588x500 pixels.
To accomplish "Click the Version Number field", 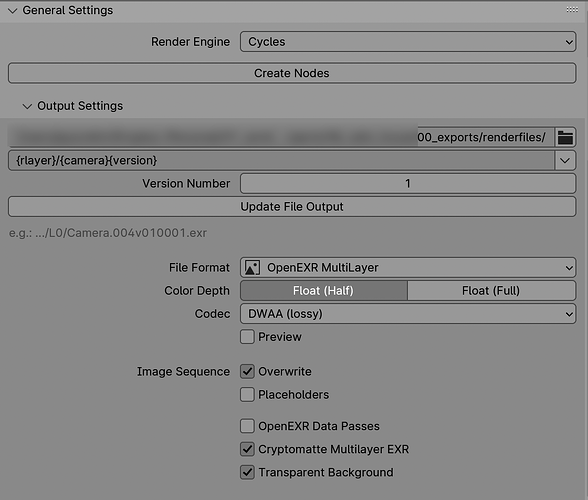I will (x=408, y=183).
